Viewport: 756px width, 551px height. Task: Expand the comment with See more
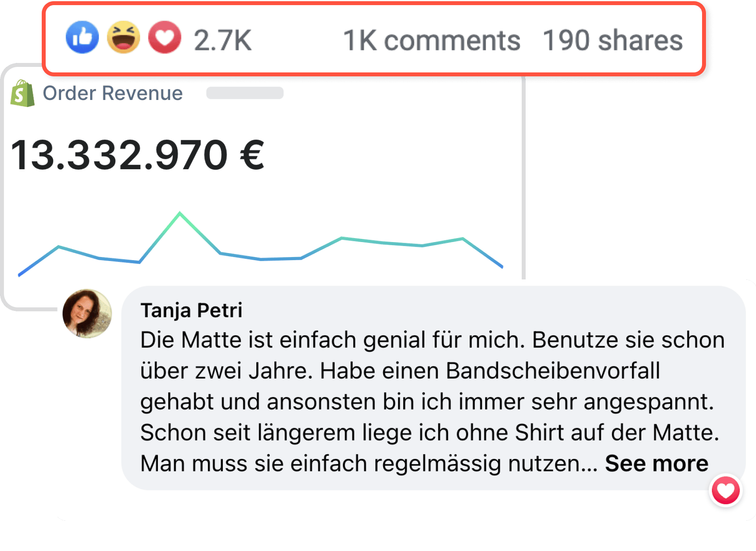pyautogui.click(x=656, y=463)
